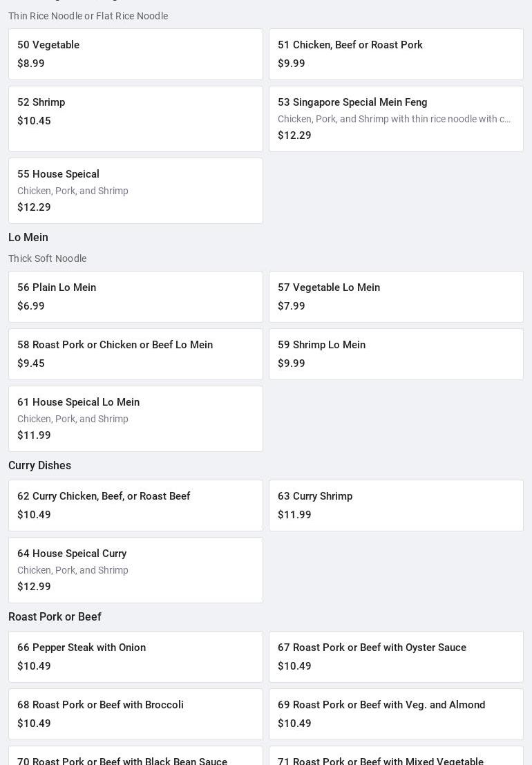This screenshot has width=532, height=765.
Task: Choose 62 Curry Chicken, Beef, or Roast Beef
Action: 135,505
